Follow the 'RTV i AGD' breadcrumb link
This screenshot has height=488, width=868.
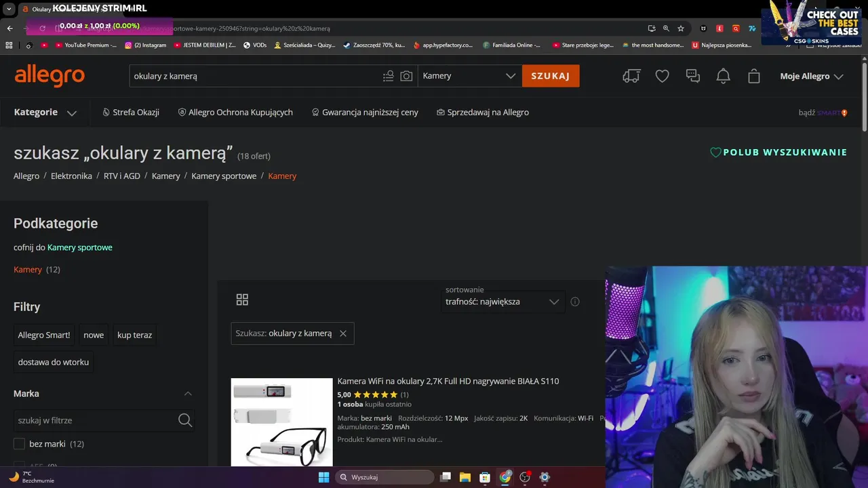(x=122, y=176)
